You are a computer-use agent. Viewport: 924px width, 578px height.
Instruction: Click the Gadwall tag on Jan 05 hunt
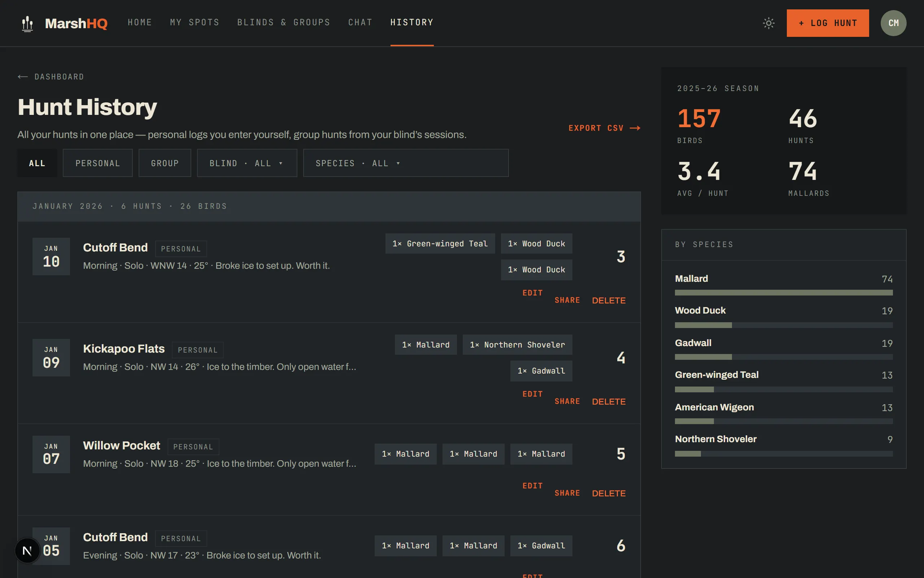[x=541, y=546]
